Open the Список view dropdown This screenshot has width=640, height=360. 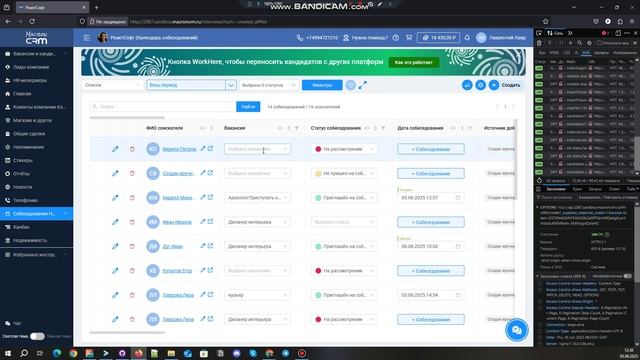pyautogui.click(x=111, y=85)
